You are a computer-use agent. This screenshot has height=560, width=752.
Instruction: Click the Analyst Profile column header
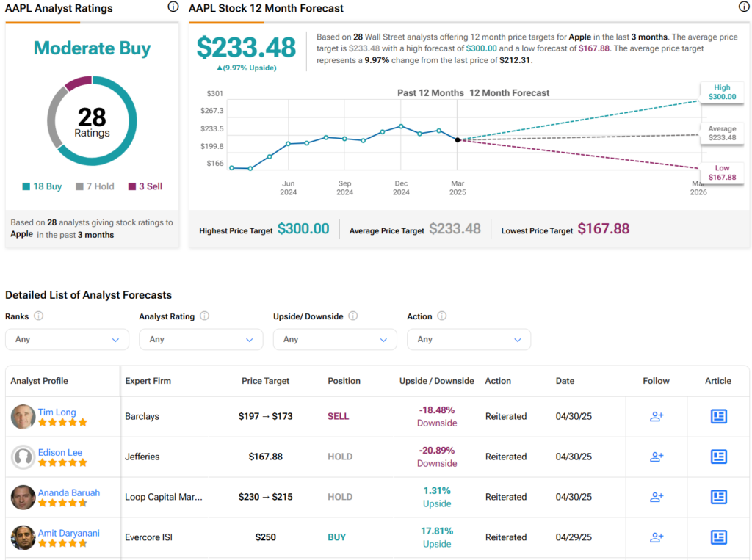click(x=40, y=381)
